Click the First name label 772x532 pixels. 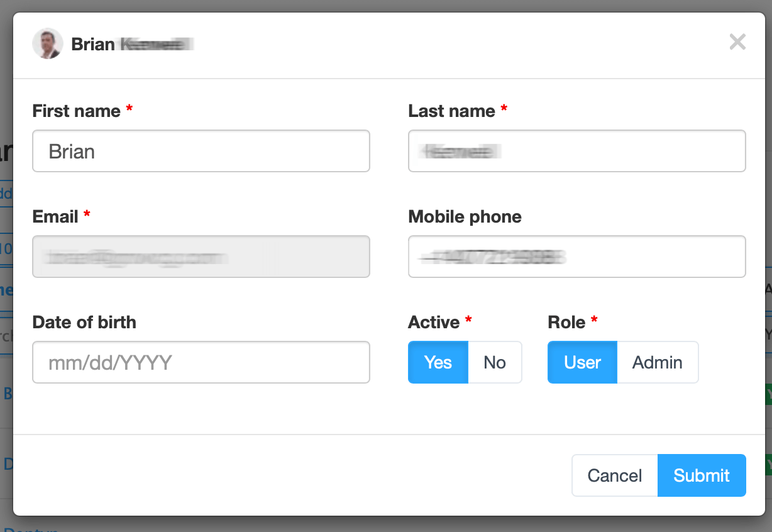(x=77, y=111)
